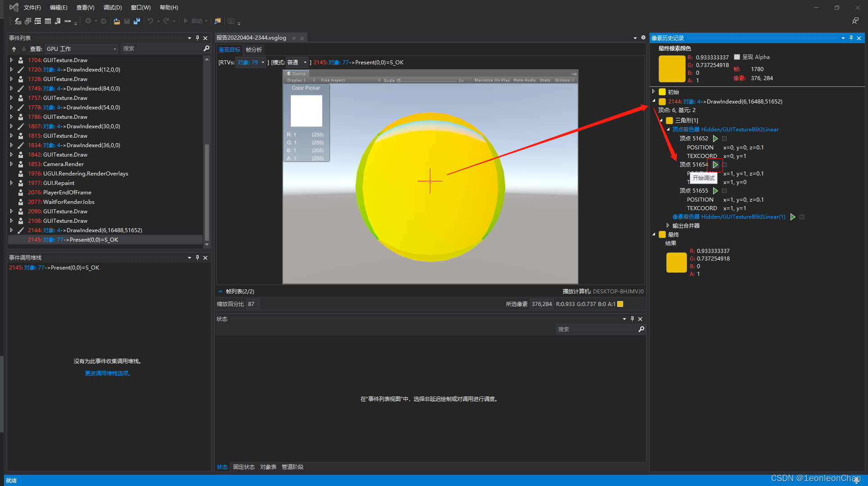Collapse the 2144 DrawIndexed node in pixel history
This screenshot has height=486, width=868.
654,101
